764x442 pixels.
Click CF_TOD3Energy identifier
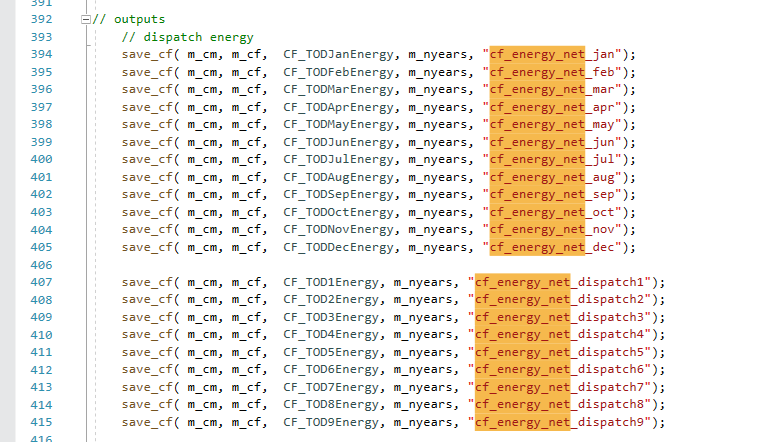click(x=331, y=317)
